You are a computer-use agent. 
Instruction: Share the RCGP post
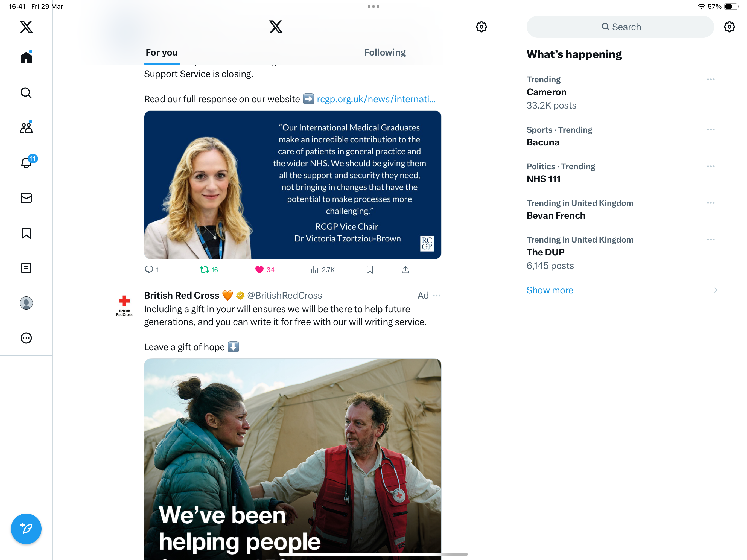[x=405, y=270]
